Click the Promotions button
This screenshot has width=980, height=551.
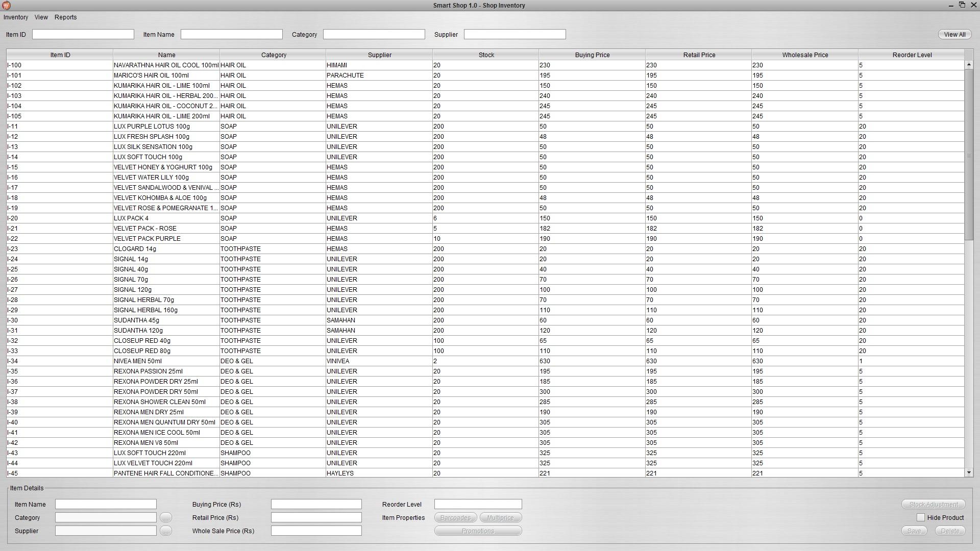pyautogui.click(x=478, y=531)
